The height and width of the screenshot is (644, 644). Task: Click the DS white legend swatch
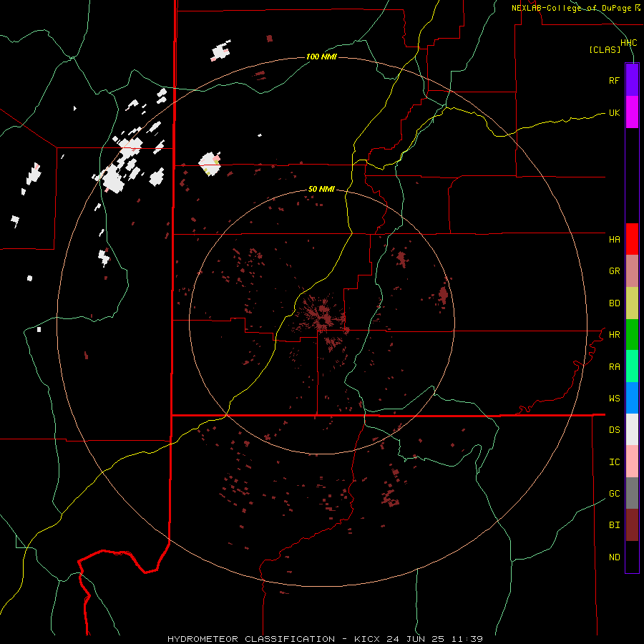pos(632,429)
